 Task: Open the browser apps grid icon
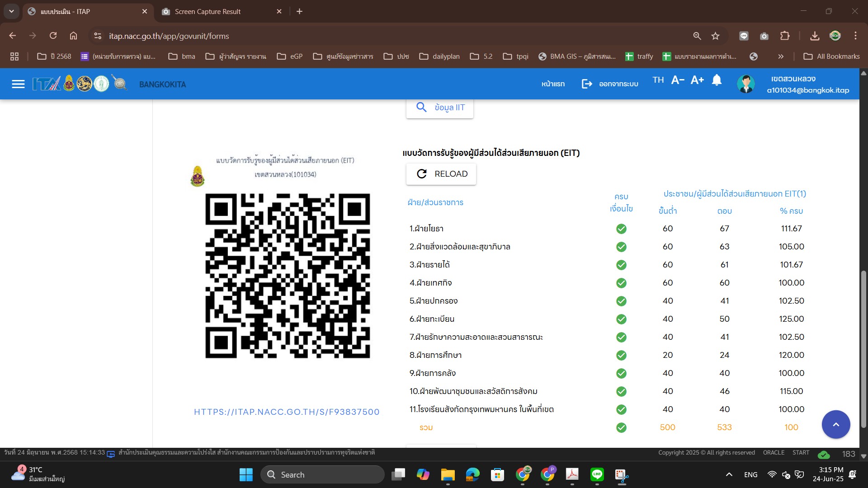click(14, 56)
